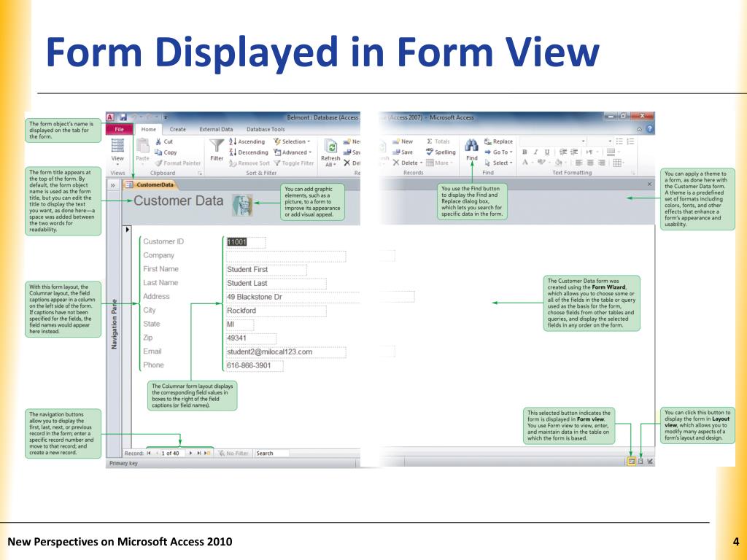Sort records with Descending
Screen dimensions: 747x560
(x=248, y=152)
